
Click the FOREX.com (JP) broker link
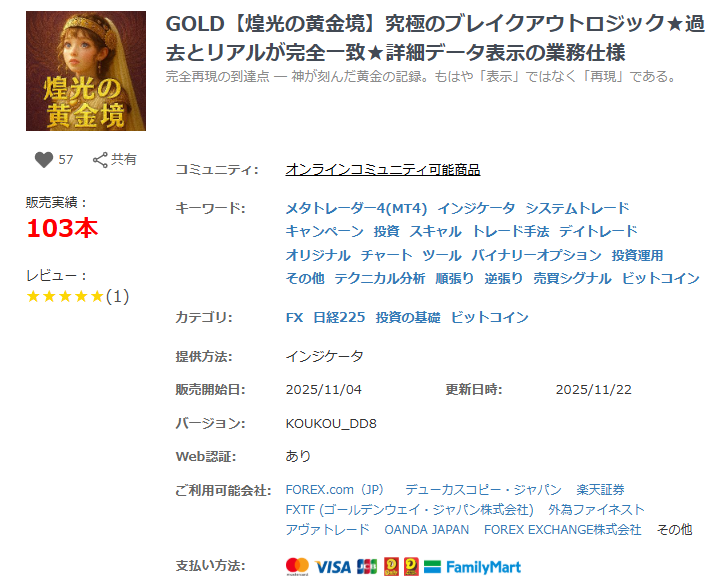point(334,490)
